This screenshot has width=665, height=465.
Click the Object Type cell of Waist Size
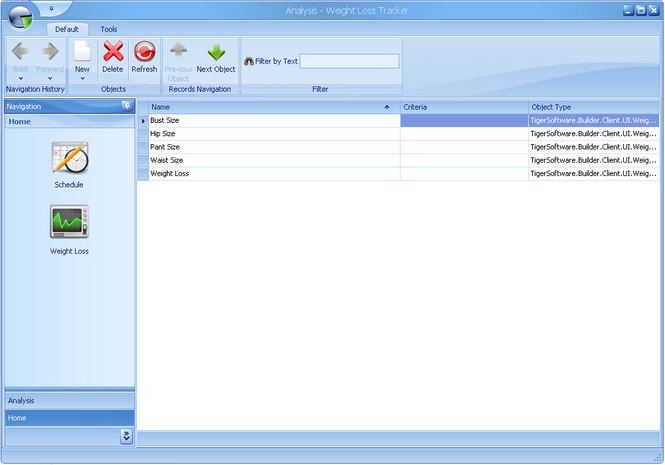pos(594,160)
